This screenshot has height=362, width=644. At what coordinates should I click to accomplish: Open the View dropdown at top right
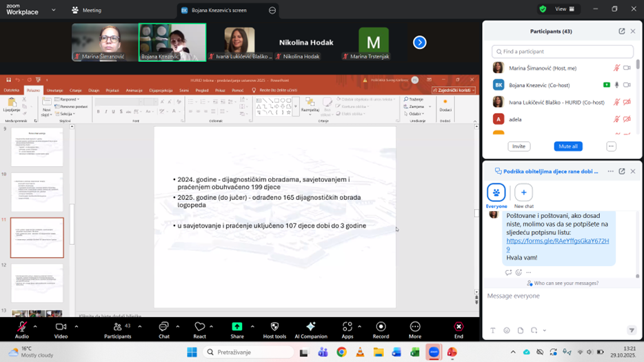tap(564, 9)
